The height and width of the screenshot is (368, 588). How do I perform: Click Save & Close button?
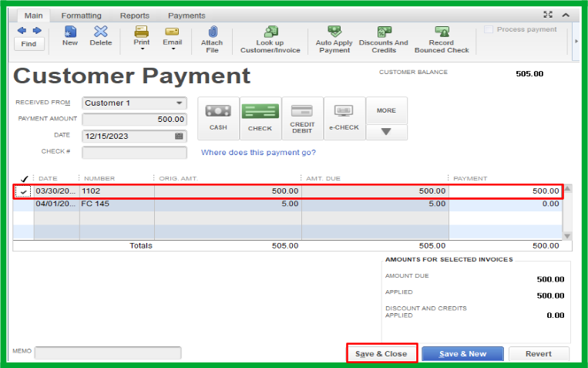[381, 354]
